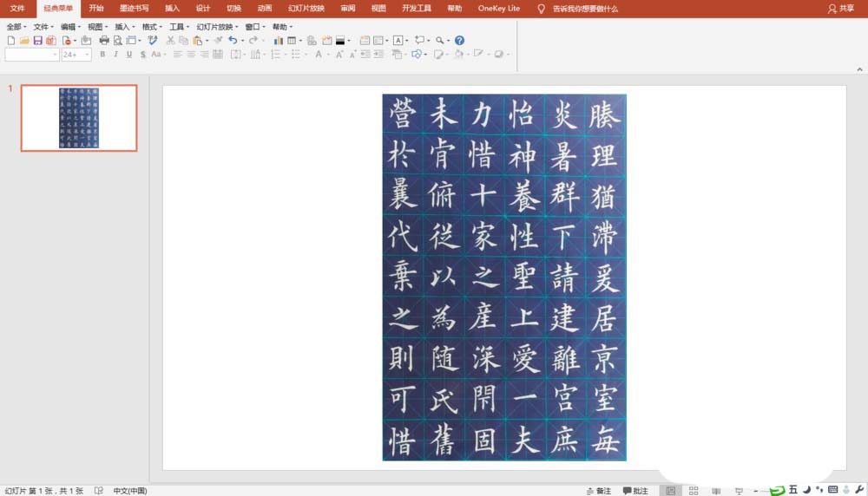Toggle text Shadow formatting
Image resolution: width=868 pixels, height=496 pixels.
pos(143,54)
